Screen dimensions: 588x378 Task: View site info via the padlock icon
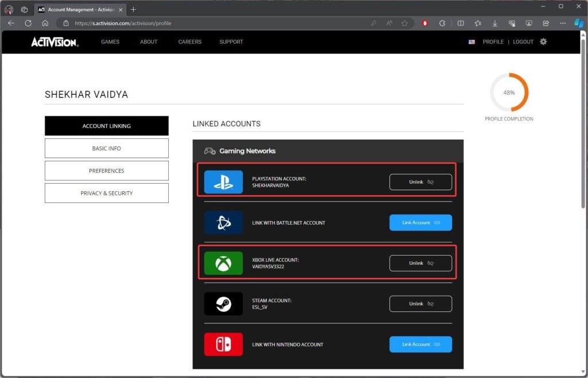66,23
